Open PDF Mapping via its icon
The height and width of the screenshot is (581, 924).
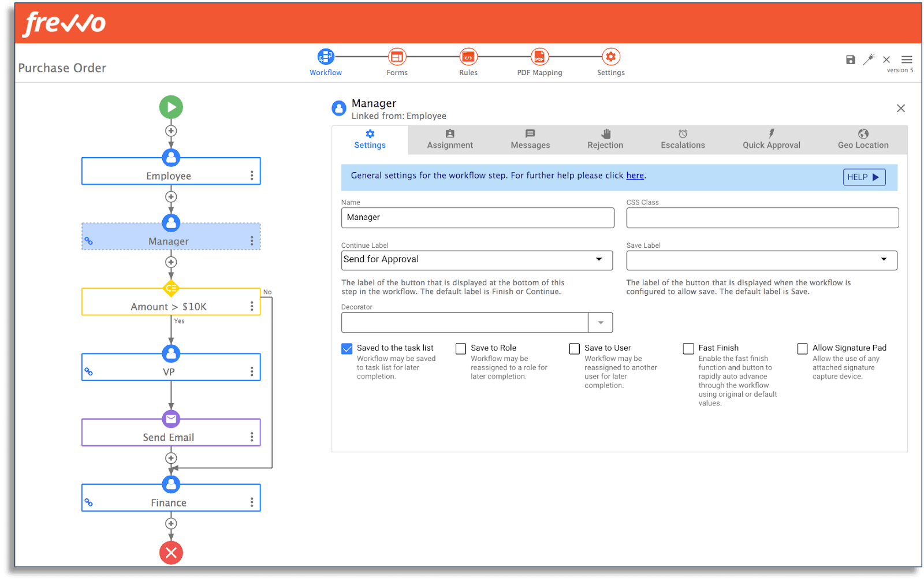(539, 57)
